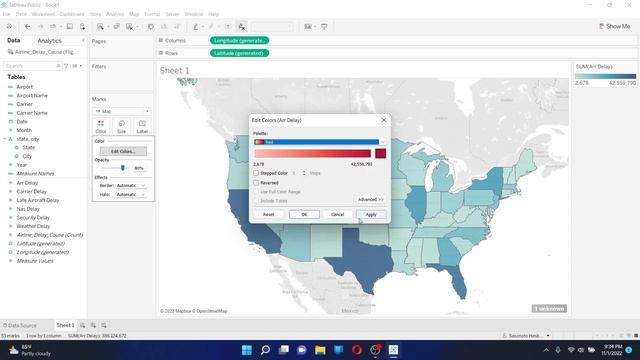The image size is (640, 360).
Task: Click the Reset button in Edit Colors
Action: [x=269, y=214]
